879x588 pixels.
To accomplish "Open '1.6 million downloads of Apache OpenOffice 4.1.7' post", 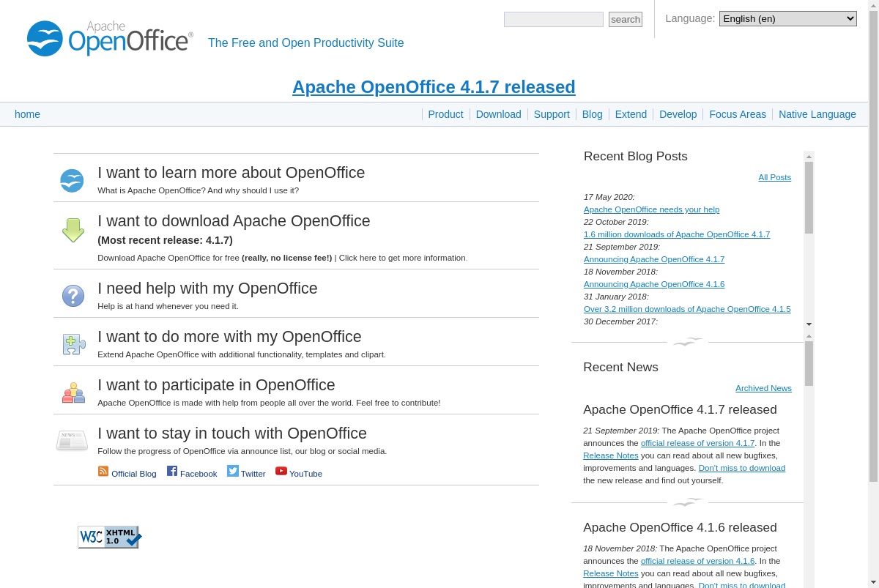I will [x=677, y=234].
